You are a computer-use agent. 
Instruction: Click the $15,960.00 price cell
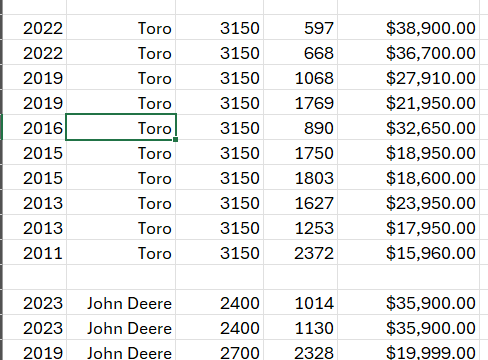click(408, 252)
